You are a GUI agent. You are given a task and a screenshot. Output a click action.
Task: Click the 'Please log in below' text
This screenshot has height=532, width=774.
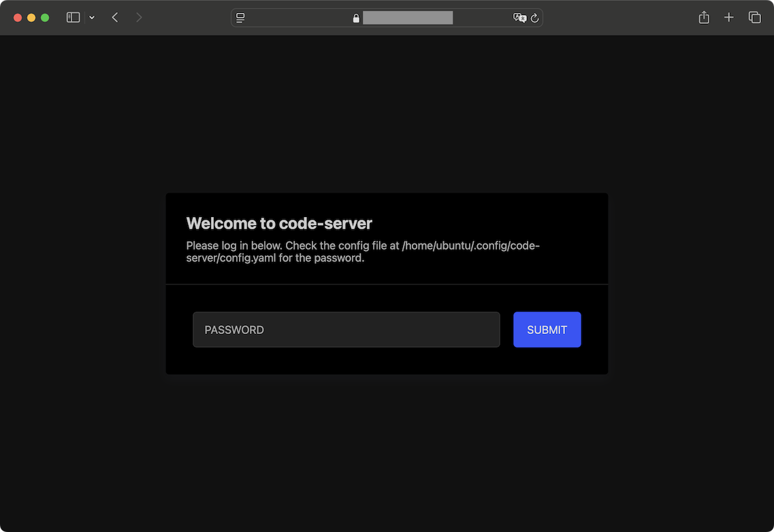point(234,246)
